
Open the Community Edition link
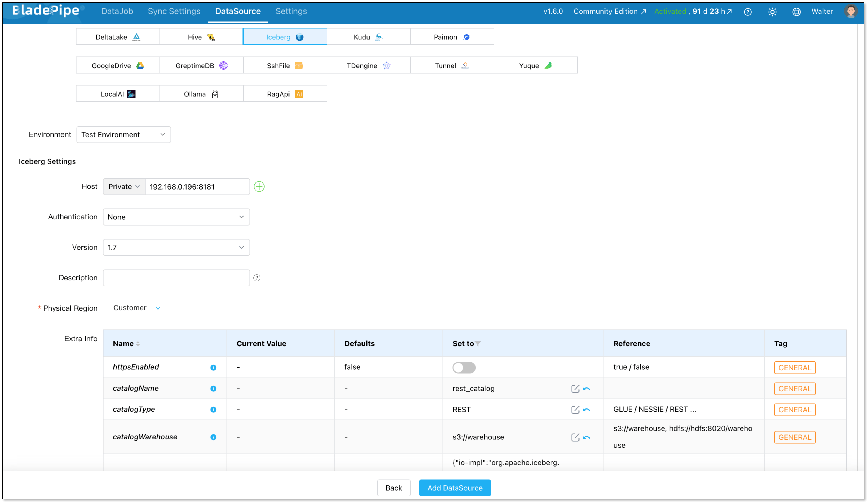coord(609,11)
